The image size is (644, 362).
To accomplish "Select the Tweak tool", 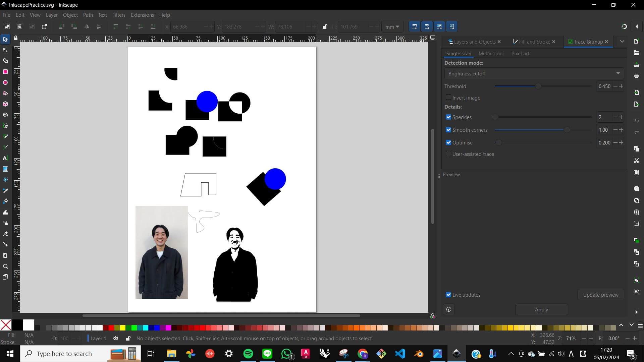I will click(x=5, y=212).
